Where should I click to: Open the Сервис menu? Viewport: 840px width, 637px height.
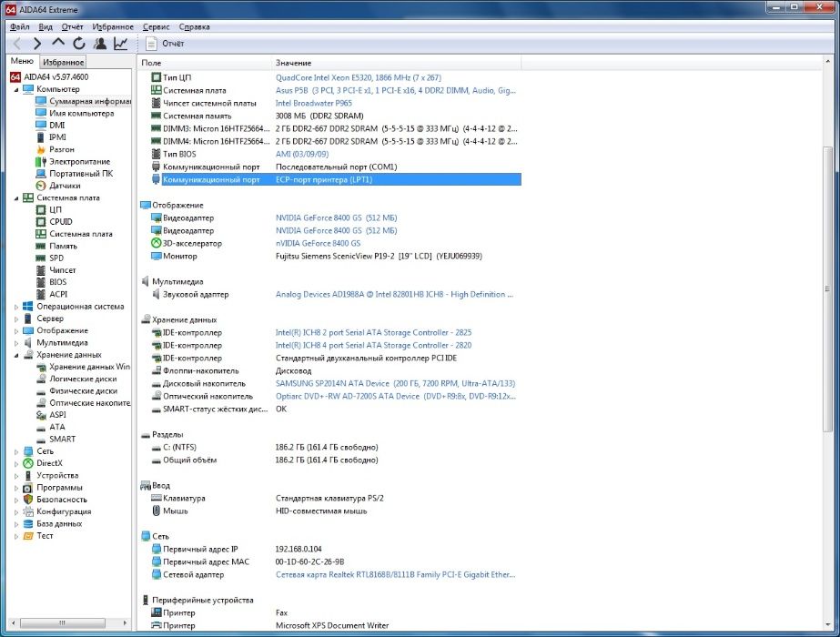(156, 26)
